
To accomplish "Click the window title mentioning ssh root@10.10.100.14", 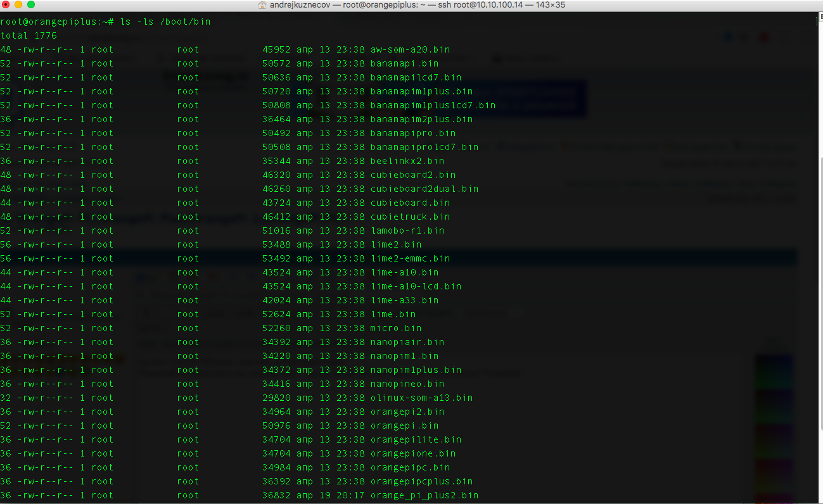I will (x=417, y=5).
